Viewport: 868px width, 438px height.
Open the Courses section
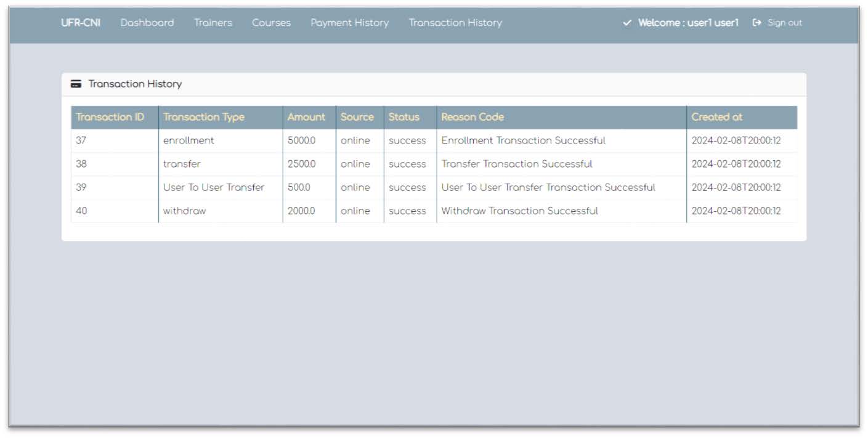[x=271, y=22]
